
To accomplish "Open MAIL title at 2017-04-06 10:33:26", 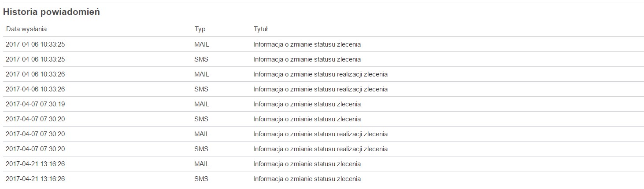I will 320,74.
